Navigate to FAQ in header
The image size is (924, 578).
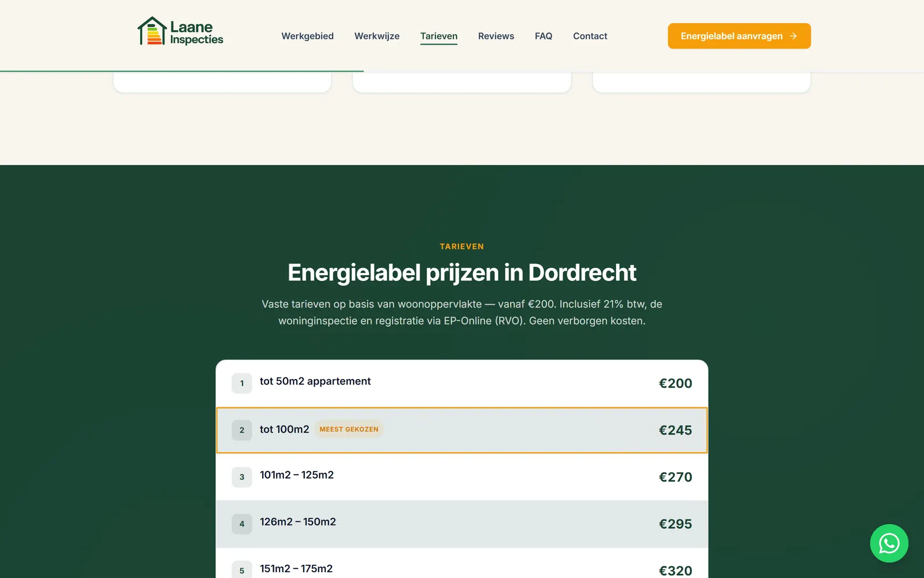(543, 36)
